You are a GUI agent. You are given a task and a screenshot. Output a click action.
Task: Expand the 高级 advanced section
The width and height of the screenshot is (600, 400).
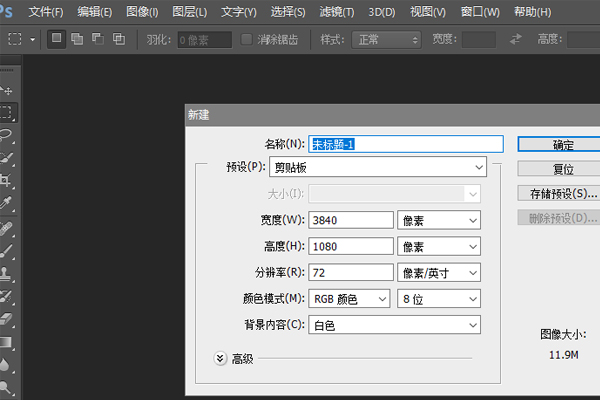tap(220, 359)
